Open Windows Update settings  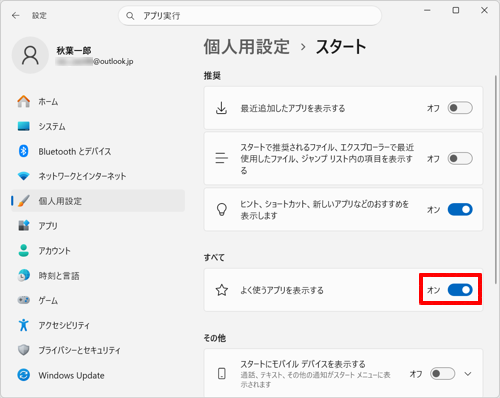click(98, 375)
